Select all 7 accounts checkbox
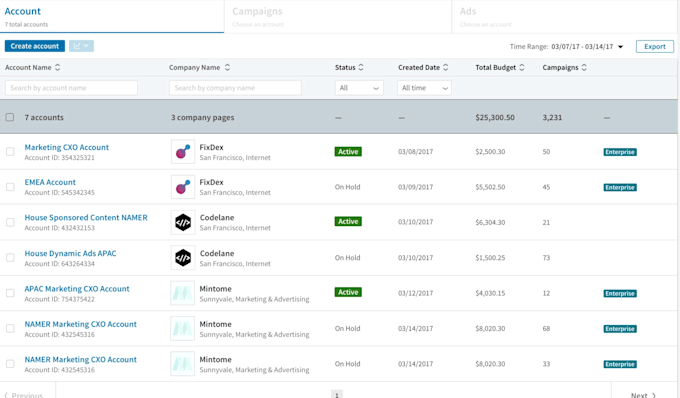Image resolution: width=680 pixels, height=398 pixels. click(x=10, y=117)
